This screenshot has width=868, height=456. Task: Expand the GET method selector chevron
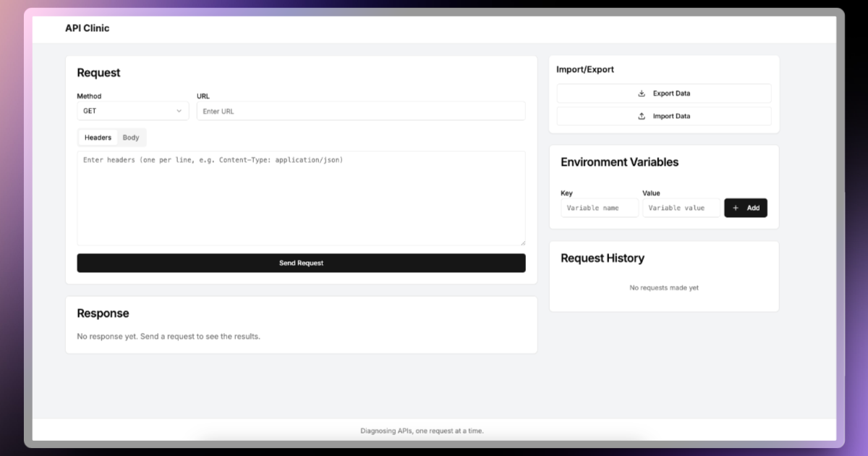point(179,110)
